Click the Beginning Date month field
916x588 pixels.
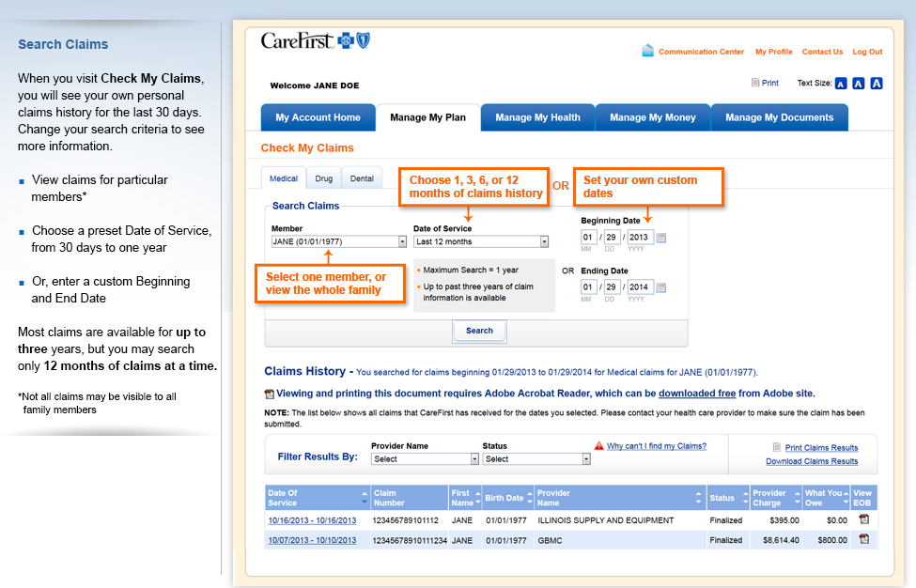tap(588, 237)
